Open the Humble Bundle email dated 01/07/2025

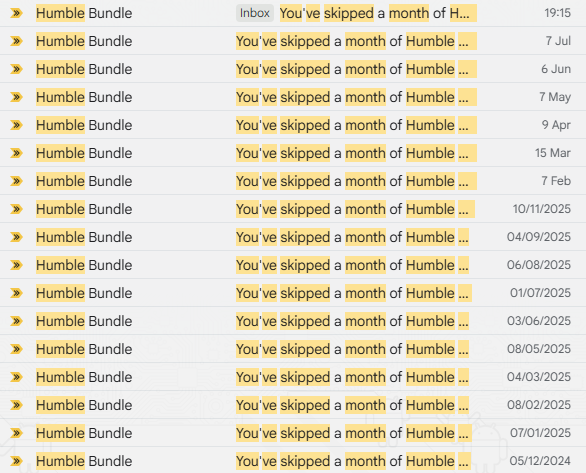pyautogui.click(x=293, y=293)
